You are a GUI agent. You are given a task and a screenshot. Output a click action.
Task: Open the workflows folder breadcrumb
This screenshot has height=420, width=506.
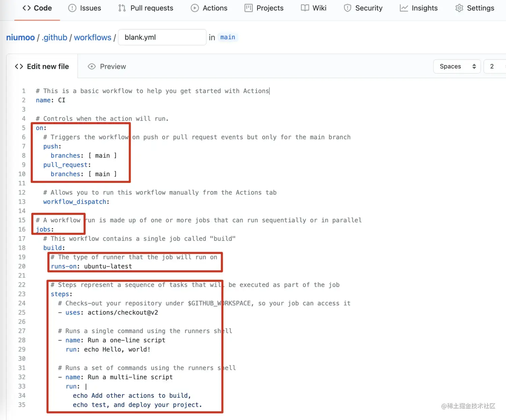[x=92, y=37]
